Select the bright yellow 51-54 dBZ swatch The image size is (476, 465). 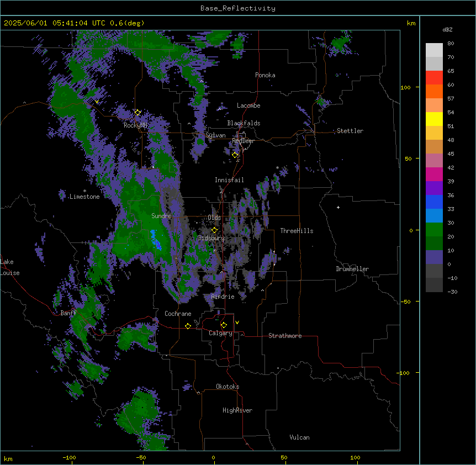coord(434,119)
